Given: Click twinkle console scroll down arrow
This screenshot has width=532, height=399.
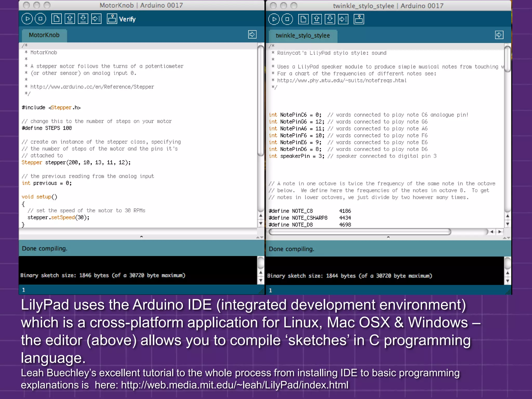Looking at the screenshot, I should click(508, 281).
